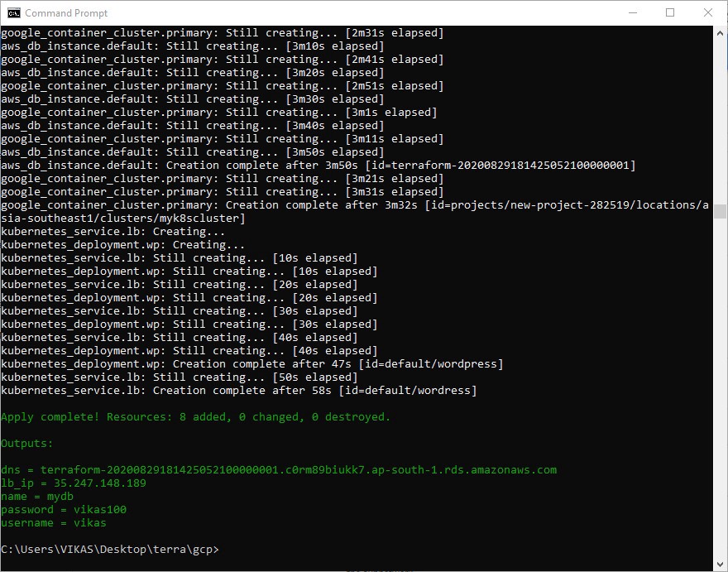Image resolution: width=728 pixels, height=572 pixels.
Task: Click the kubernetes_deployment.wp '[10s elapsed]' line
Action: tap(189, 272)
